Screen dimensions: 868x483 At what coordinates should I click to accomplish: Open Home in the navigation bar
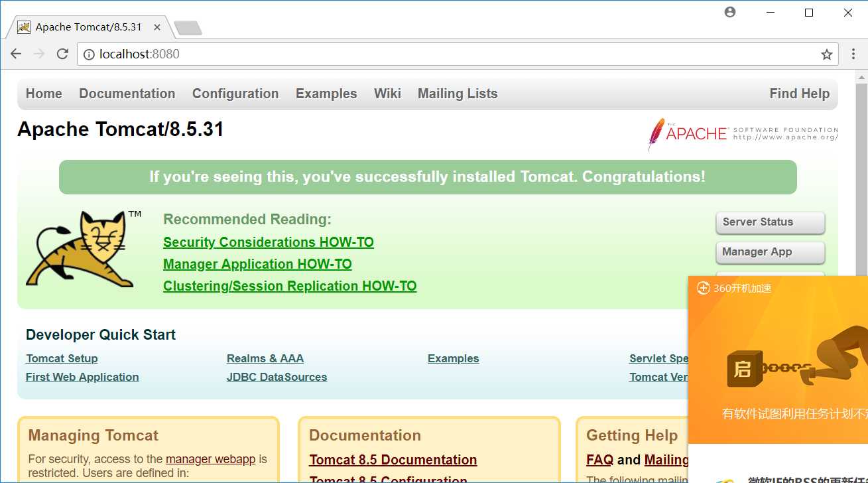44,94
